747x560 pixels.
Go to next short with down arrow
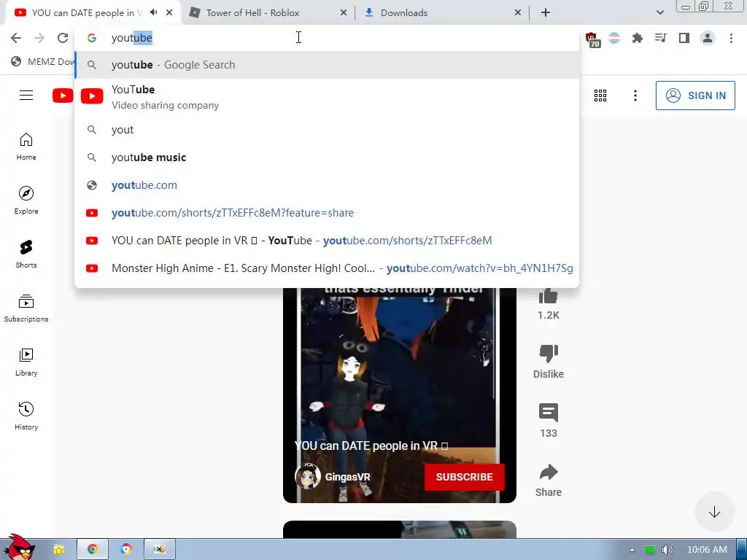[714, 513]
